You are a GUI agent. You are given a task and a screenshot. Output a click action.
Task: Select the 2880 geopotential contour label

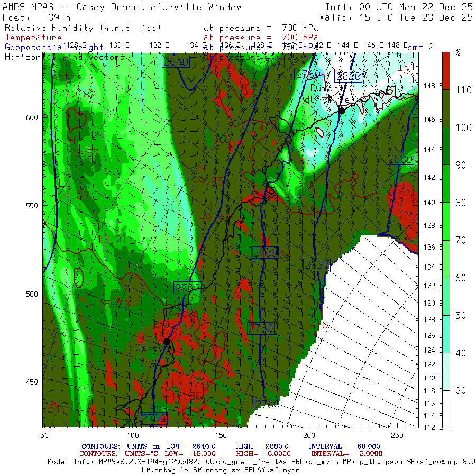(x=400, y=159)
